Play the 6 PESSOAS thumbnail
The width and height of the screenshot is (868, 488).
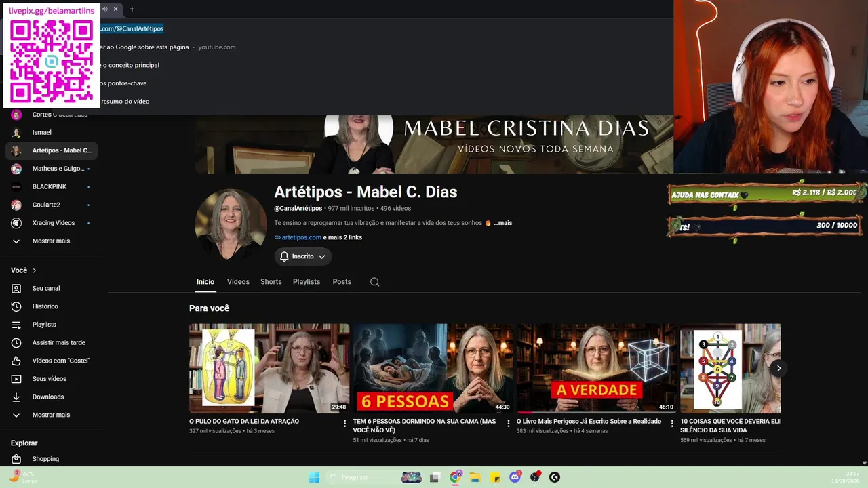click(x=433, y=368)
